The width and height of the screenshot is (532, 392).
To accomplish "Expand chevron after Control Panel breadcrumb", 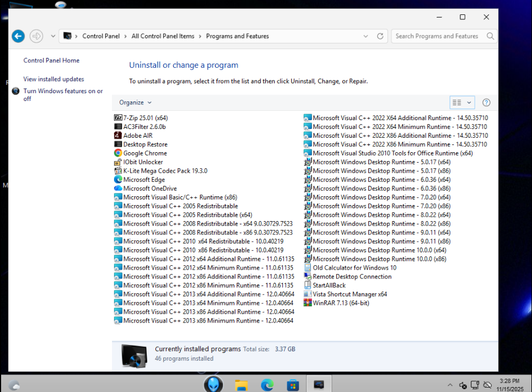I will (x=126, y=36).
